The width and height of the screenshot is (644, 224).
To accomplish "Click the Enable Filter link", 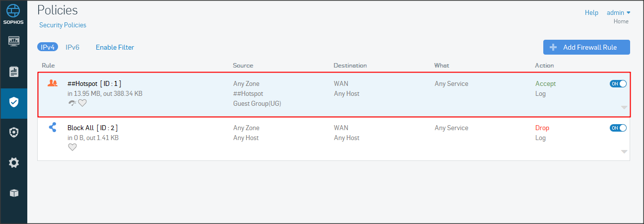I will point(115,47).
